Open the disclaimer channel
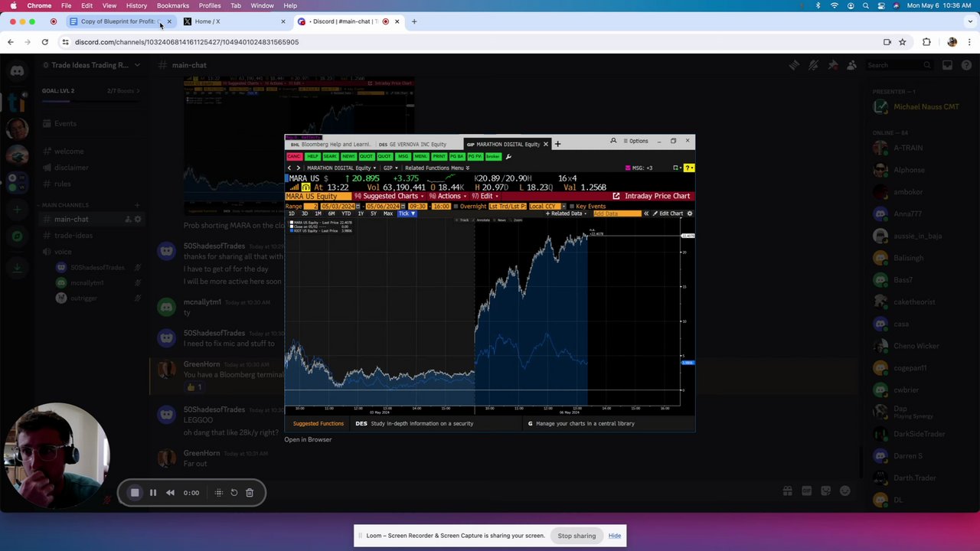This screenshot has height=551, width=980. tap(71, 168)
